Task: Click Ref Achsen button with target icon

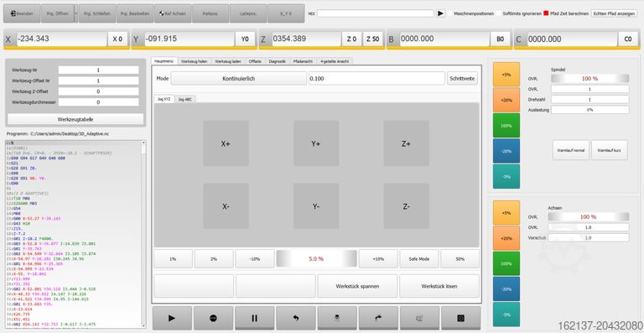Action: click(x=173, y=13)
